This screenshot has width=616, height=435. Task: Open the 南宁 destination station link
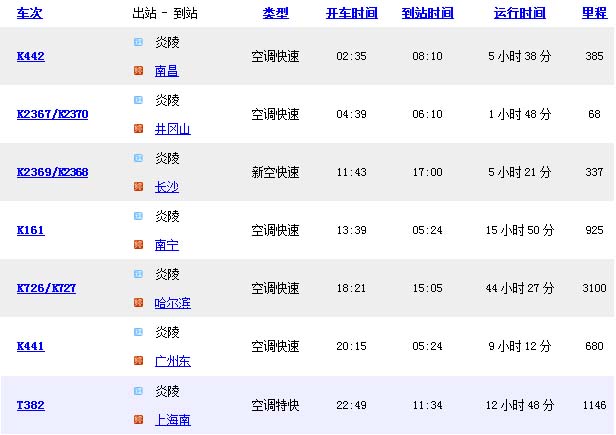tap(165, 245)
